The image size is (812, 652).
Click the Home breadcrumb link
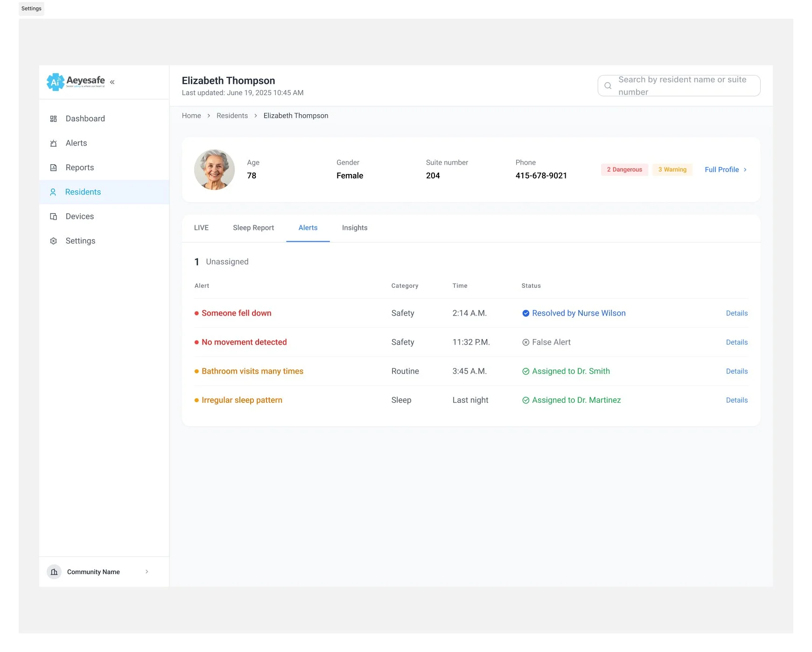(191, 116)
